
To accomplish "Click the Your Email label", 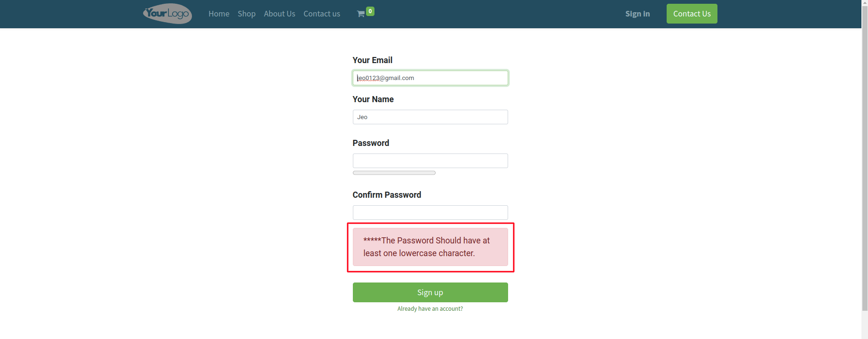I will tap(372, 60).
